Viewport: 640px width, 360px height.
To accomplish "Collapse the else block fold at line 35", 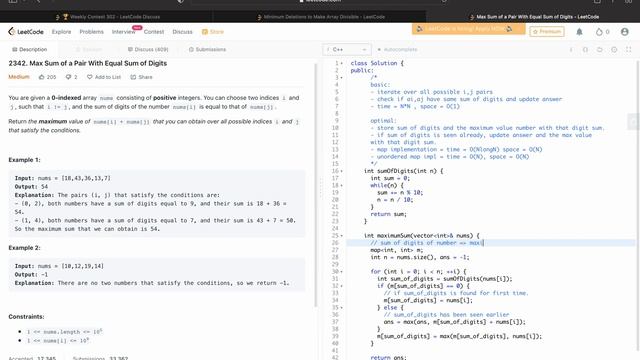I will coord(342,307).
